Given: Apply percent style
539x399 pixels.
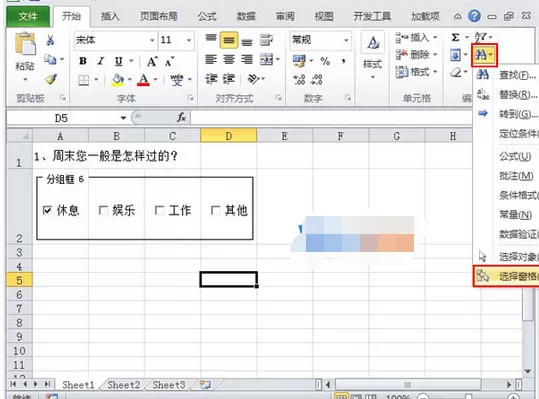Looking at the screenshot, I should coord(325,61).
